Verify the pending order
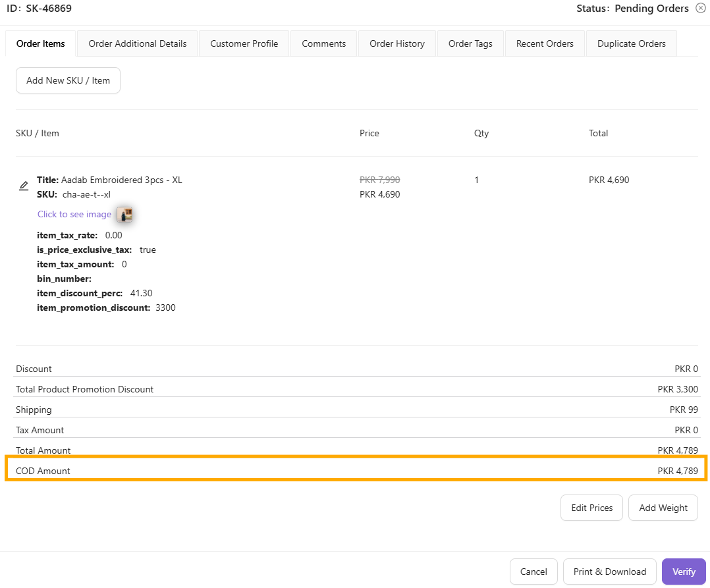 coord(684,572)
